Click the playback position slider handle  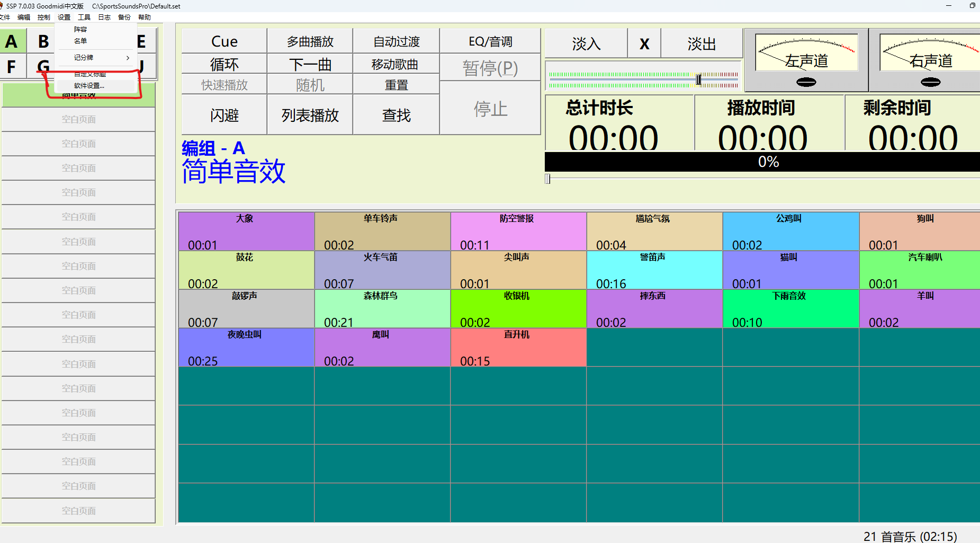point(547,179)
